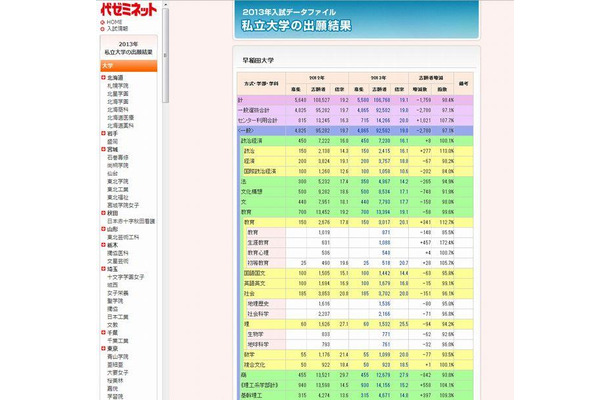Click the 代ゼミネット logo
Screen dimensions: 610x400
pos(128,9)
